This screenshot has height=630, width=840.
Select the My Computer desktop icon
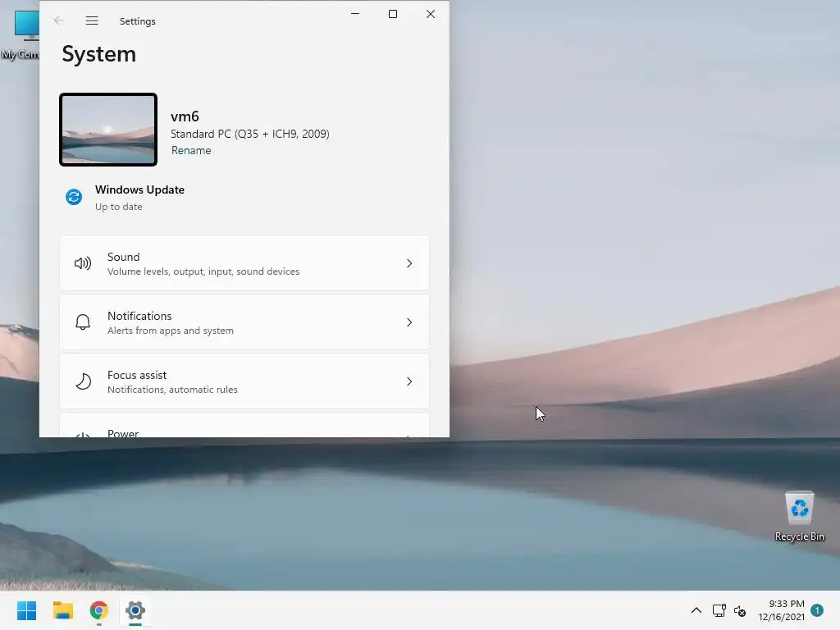20,34
